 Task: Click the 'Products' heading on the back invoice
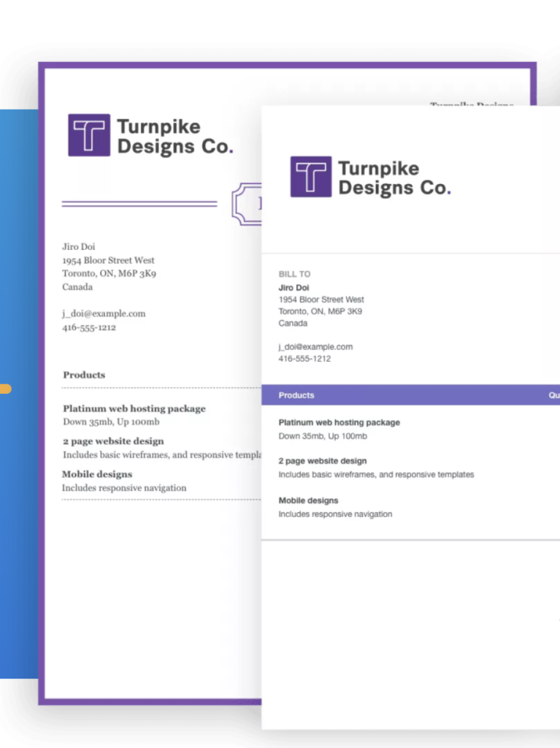84,375
